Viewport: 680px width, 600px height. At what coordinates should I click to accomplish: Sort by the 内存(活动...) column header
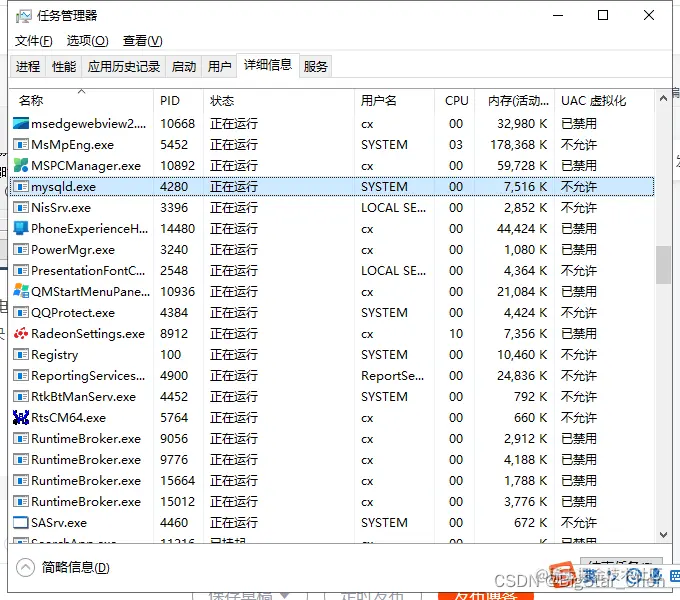tap(514, 101)
